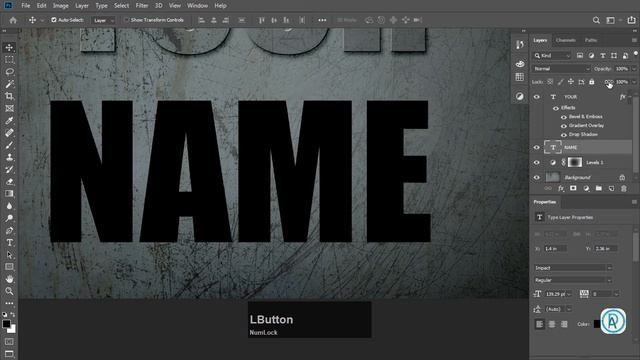Toggle visibility of all Effects
Viewport: 640px width, 360px height.
(556, 108)
